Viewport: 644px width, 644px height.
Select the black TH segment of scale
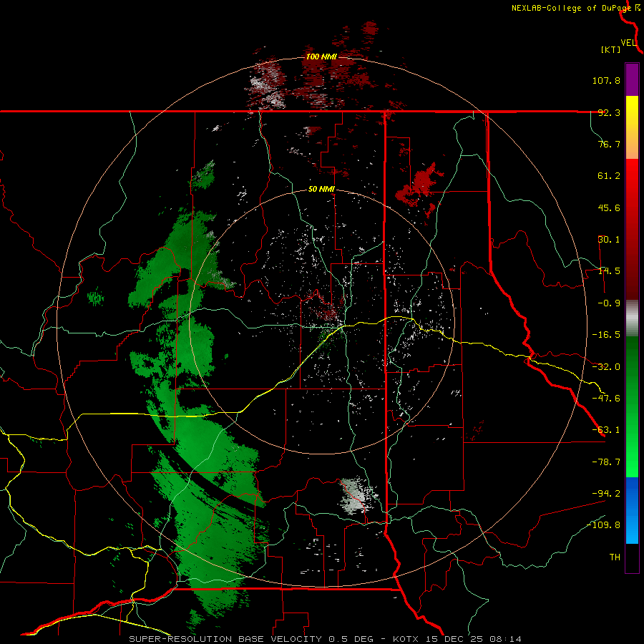pos(632,558)
